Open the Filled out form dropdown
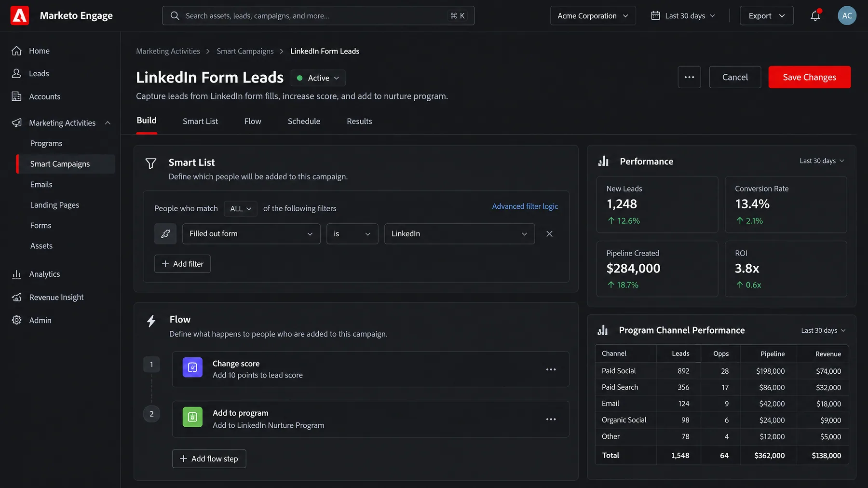The image size is (868, 488). coord(251,234)
